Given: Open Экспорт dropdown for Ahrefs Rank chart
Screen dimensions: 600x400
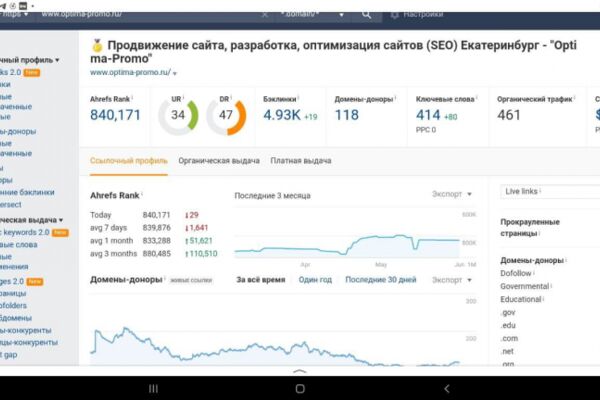Looking at the screenshot, I should click(x=452, y=194).
